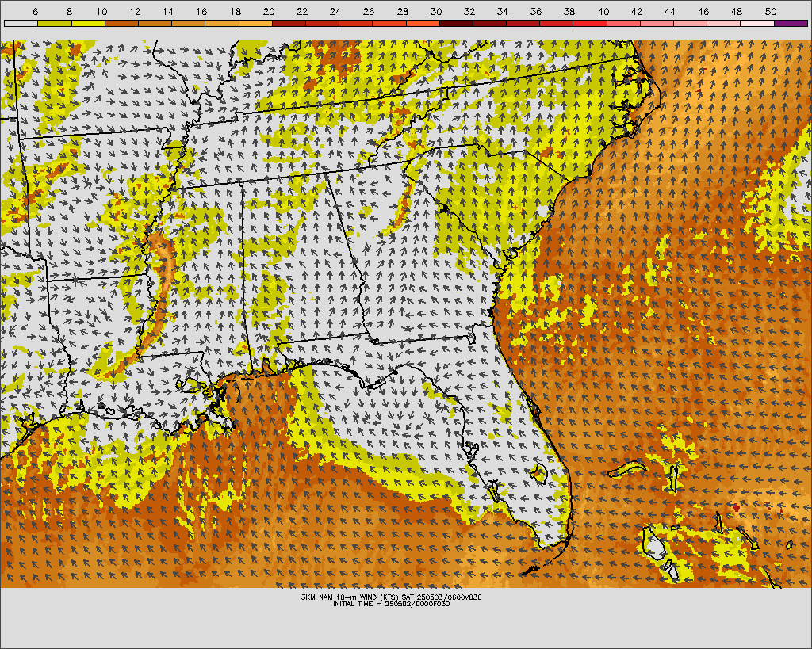Click the legend swatch between 16 and 18
Screen dimensions: 812x649
[x=222, y=24]
